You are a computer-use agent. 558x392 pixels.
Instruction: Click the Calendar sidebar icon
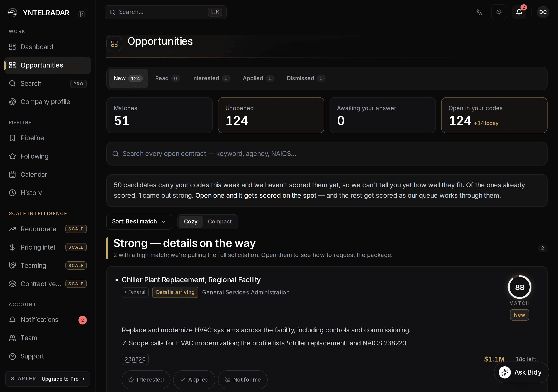(x=12, y=174)
